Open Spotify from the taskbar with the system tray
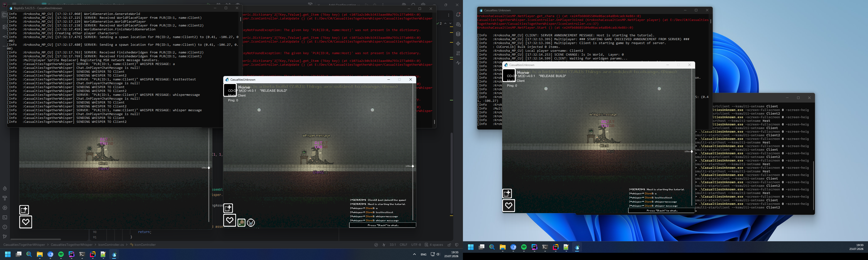The image size is (868, 260). point(61,254)
